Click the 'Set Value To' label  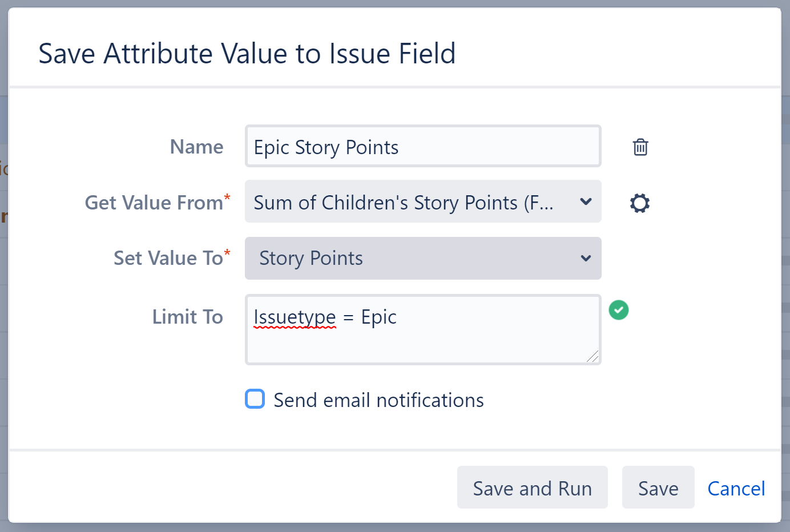click(x=168, y=258)
